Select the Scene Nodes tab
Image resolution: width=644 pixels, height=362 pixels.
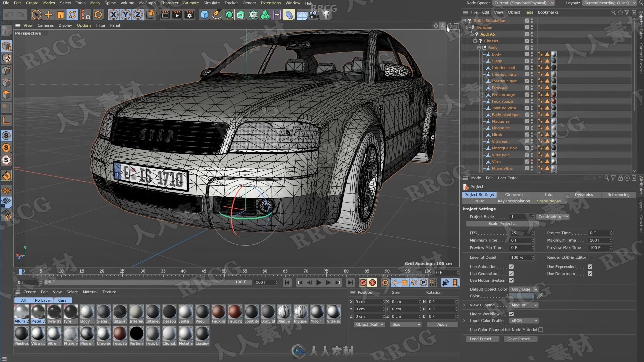coord(548,201)
